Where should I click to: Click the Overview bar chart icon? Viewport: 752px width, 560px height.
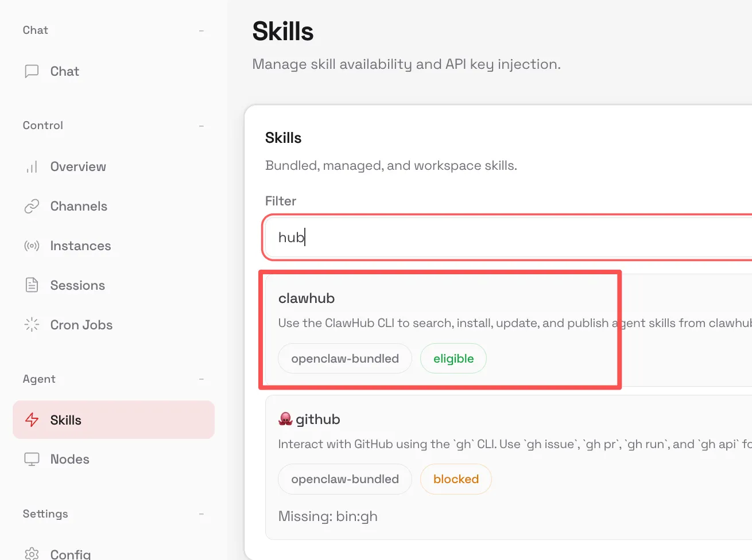[32, 167]
